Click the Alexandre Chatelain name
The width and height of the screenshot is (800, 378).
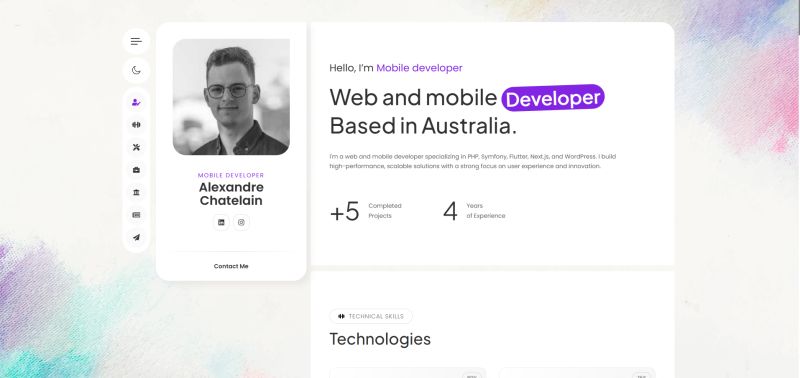[x=231, y=194]
